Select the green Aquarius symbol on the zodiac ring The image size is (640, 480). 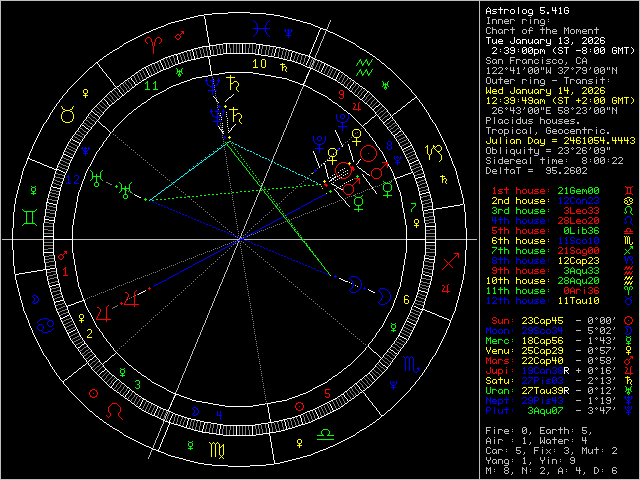click(x=366, y=66)
